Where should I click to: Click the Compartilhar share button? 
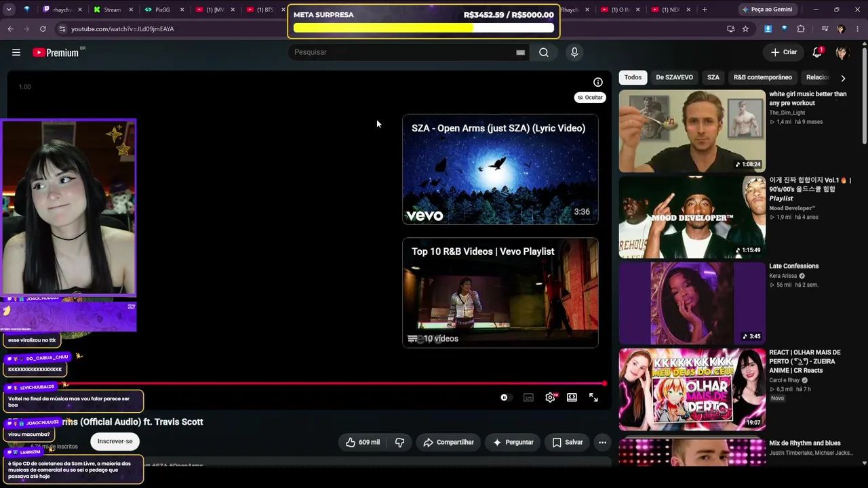(448, 442)
